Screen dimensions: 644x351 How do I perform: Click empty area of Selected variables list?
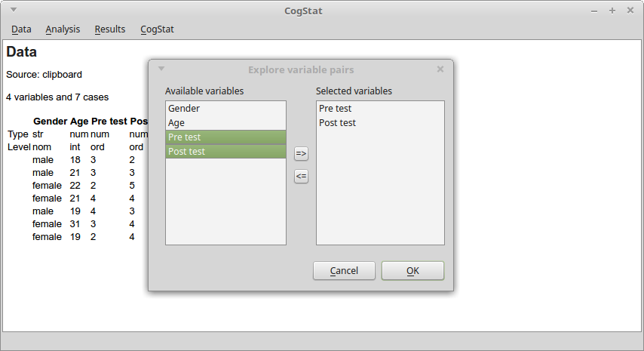click(x=380, y=187)
